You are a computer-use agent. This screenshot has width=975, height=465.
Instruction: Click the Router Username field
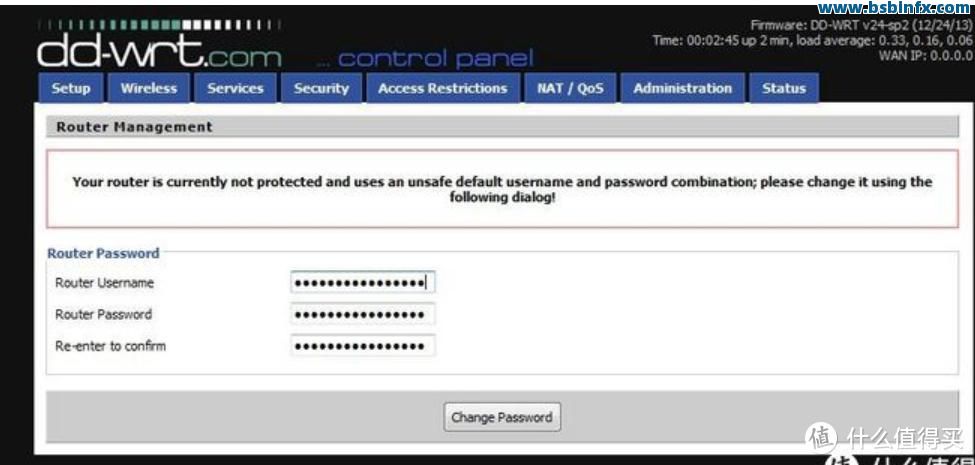point(363,283)
